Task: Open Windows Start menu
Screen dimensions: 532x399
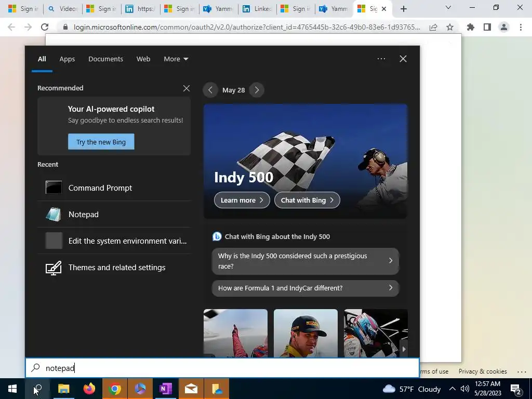Action: [x=12, y=389]
